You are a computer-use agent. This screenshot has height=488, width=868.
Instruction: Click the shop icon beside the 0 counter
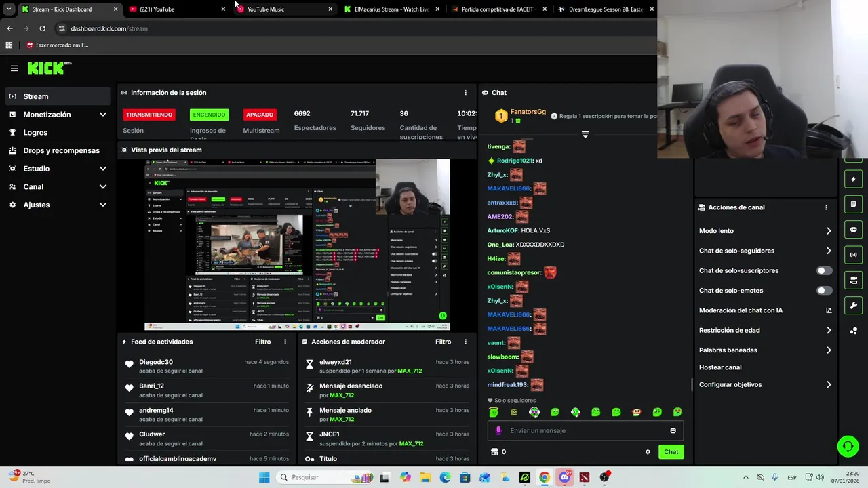coord(494,452)
